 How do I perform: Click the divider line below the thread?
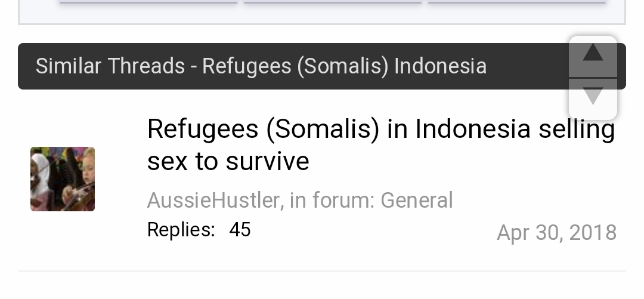(322, 272)
